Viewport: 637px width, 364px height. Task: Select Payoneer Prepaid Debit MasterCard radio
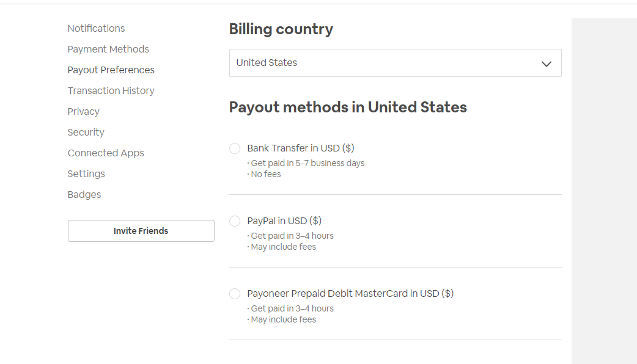tap(235, 294)
